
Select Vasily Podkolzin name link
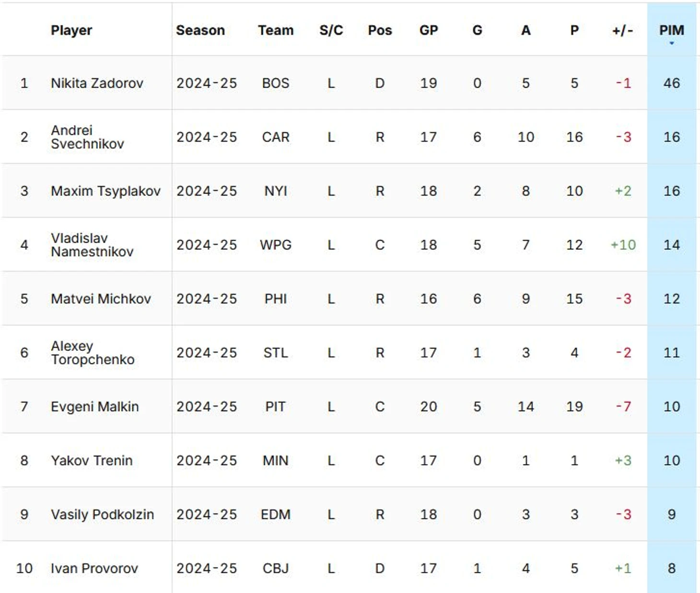click(102, 514)
